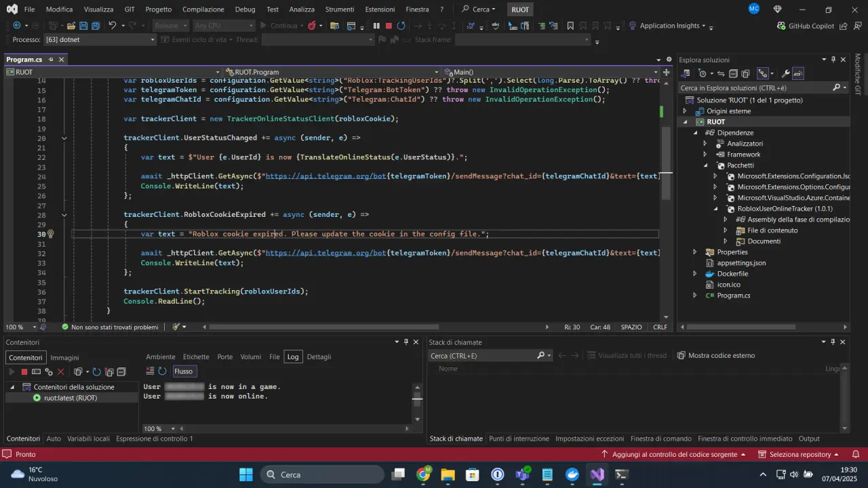Viewport: 868px width, 488px height.
Task: Click Seleziona repository in status bar
Action: [800, 454]
